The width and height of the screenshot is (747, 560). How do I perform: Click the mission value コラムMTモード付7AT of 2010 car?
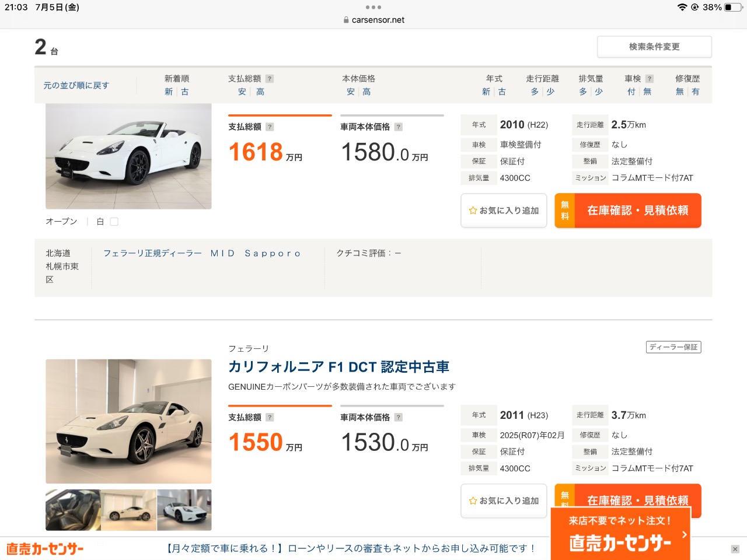652,178
